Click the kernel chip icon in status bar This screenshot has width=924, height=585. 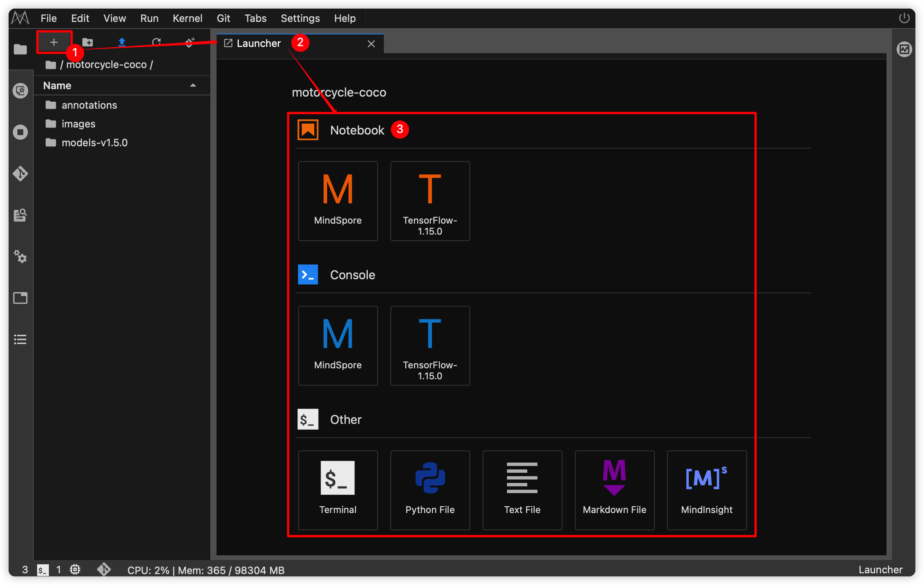(x=75, y=570)
